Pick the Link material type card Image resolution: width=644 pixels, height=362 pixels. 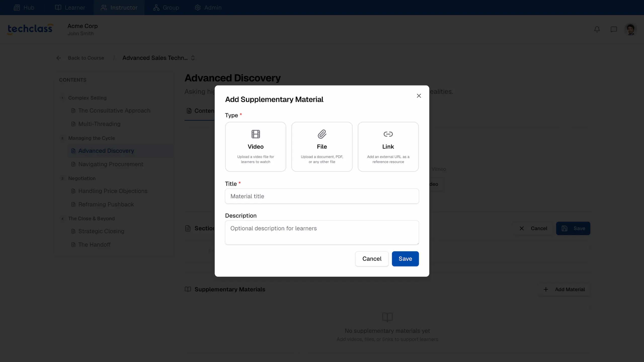388,147
